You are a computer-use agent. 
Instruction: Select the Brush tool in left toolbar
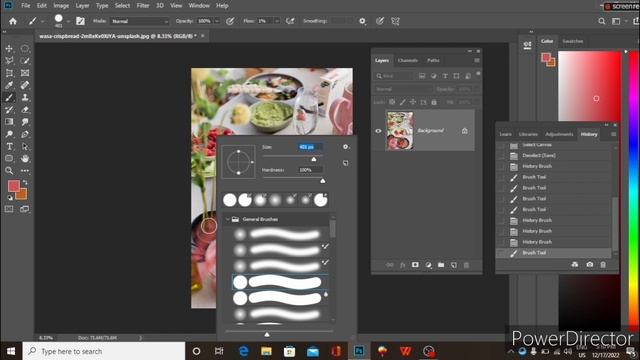point(9,98)
